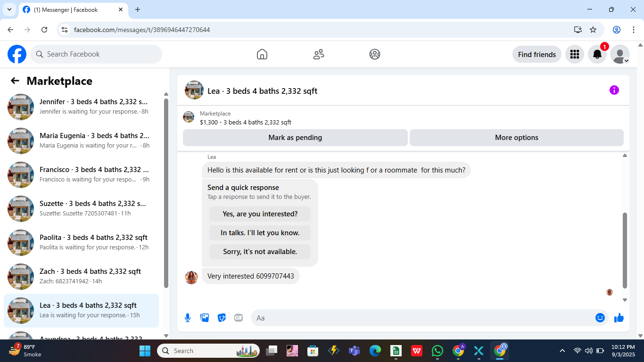
Task: Click the Find friends button
Action: click(537, 54)
